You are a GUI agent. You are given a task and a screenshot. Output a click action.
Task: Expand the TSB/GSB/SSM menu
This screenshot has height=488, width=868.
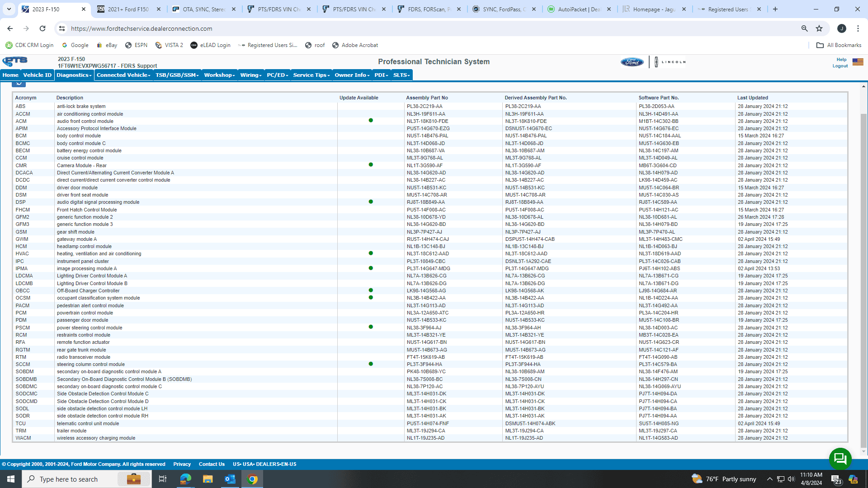click(177, 75)
